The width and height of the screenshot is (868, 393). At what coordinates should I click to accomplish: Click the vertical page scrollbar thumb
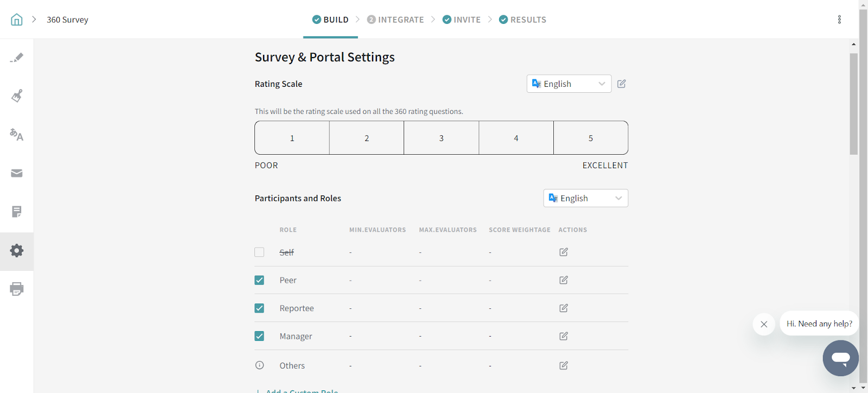click(x=853, y=103)
